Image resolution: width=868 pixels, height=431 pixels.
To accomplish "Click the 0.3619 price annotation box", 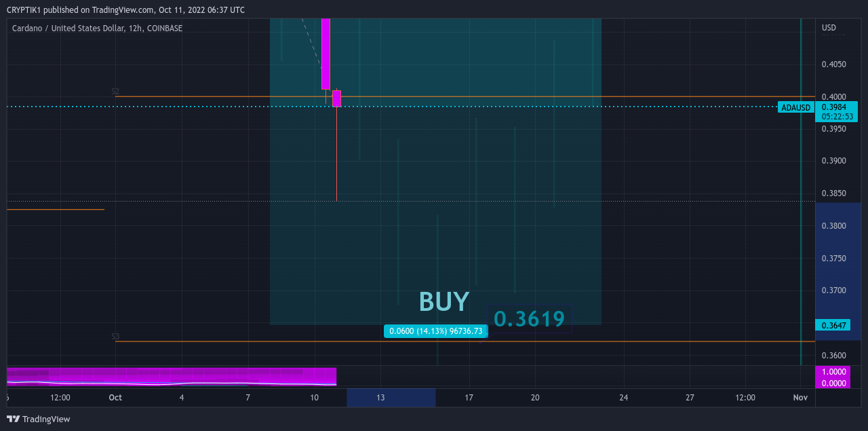I will 529,318.
